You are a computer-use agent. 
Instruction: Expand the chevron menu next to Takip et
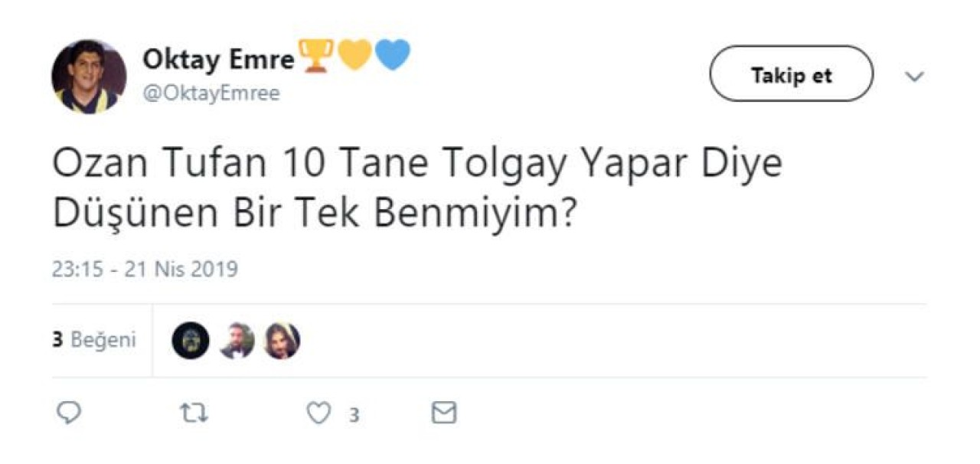pos(914,77)
